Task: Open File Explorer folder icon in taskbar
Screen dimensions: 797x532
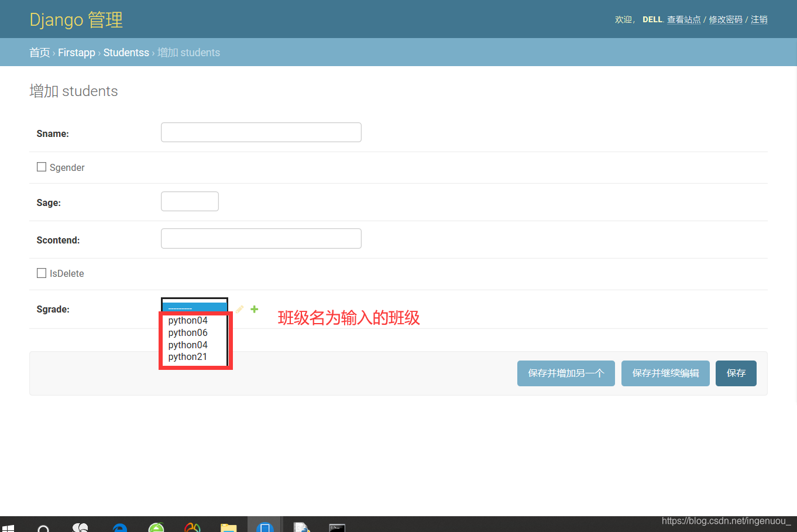Action: coord(228,527)
